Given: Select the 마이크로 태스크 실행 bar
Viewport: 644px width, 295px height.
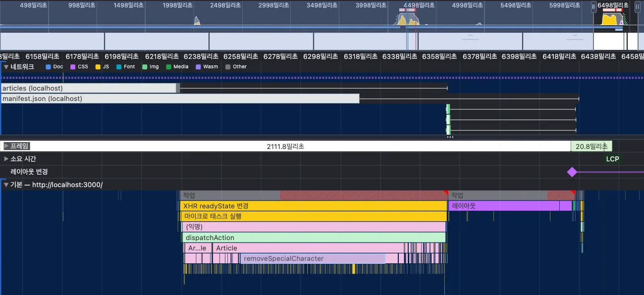Looking at the screenshot, I should [313, 216].
